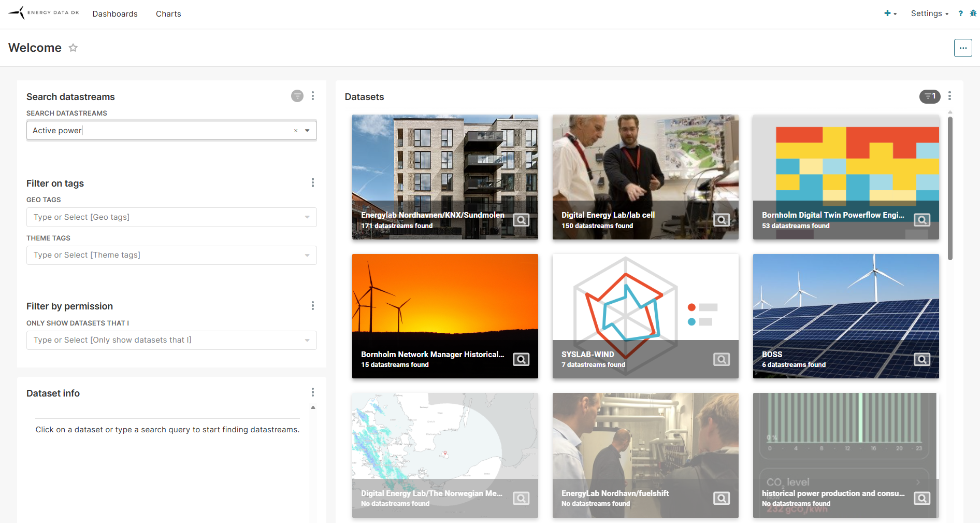Open Bornholm Network Manager Historical dataset thumbnail
Image resolution: width=980 pixels, height=523 pixels.
pyautogui.click(x=444, y=301)
